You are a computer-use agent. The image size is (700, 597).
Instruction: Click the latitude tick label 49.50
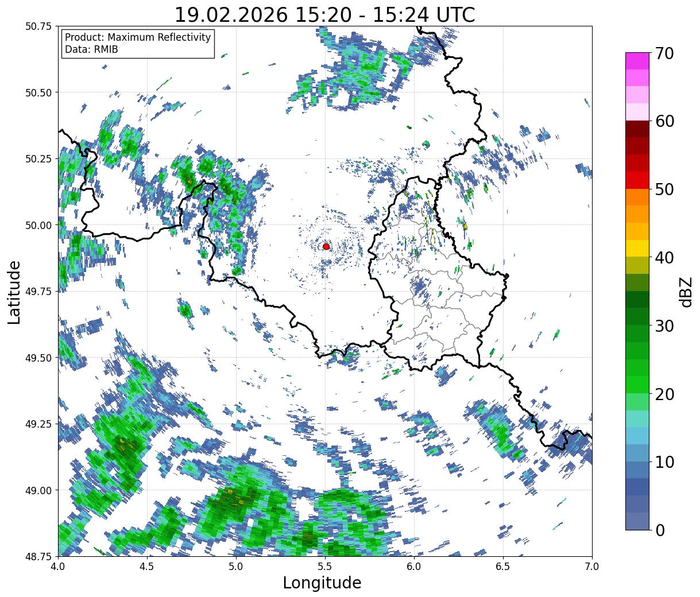click(38, 358)
